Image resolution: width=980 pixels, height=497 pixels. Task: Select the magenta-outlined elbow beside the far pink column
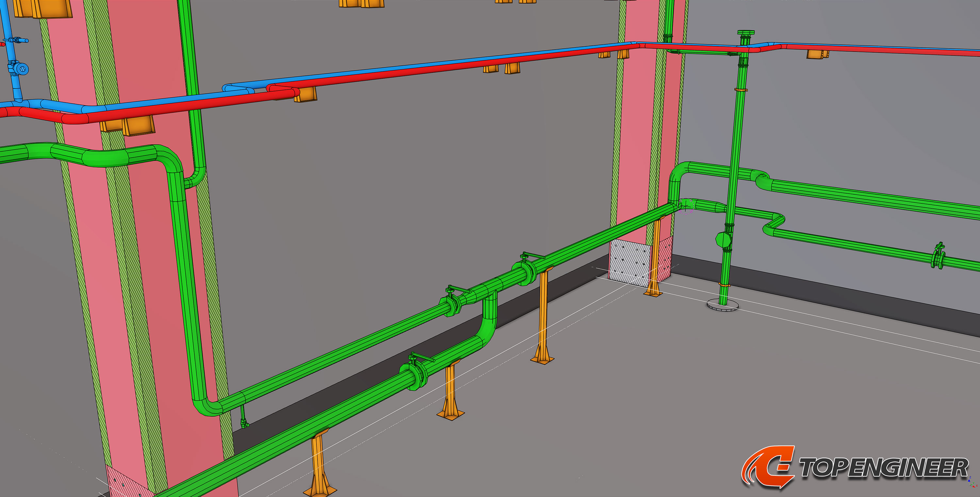point(687,206)
